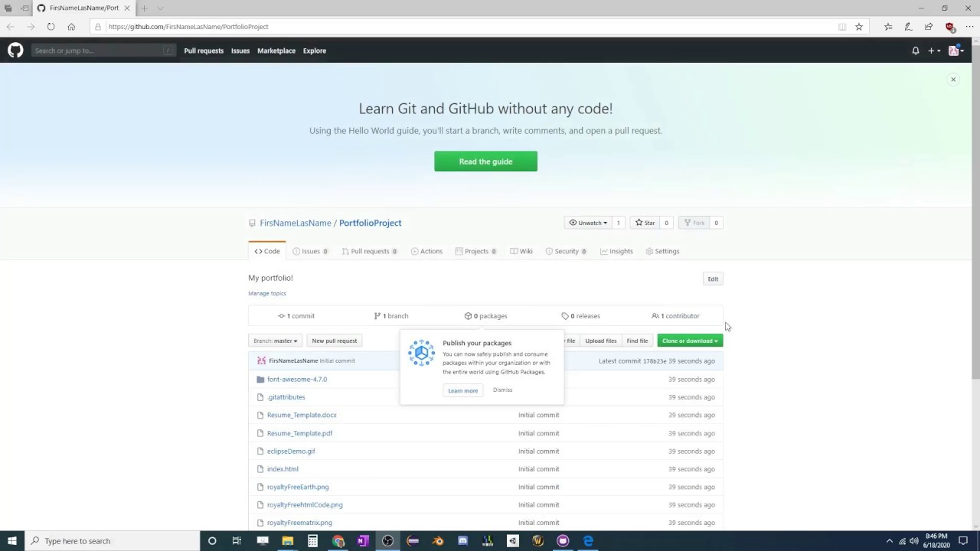Click the browser refresh icon

pos(51,27)
